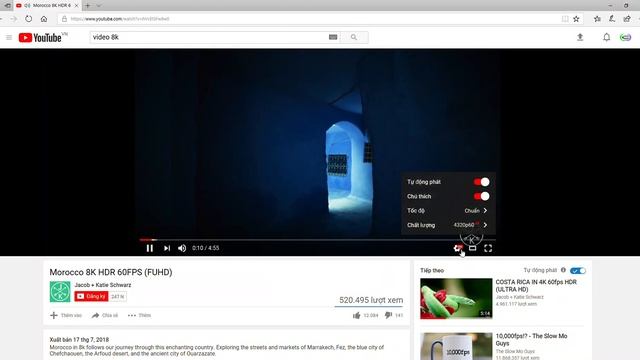The height and width of the screenshot is (360, 640).
Task: Toggle the Tự động phát switch in player menu
Action: point(481,182)
